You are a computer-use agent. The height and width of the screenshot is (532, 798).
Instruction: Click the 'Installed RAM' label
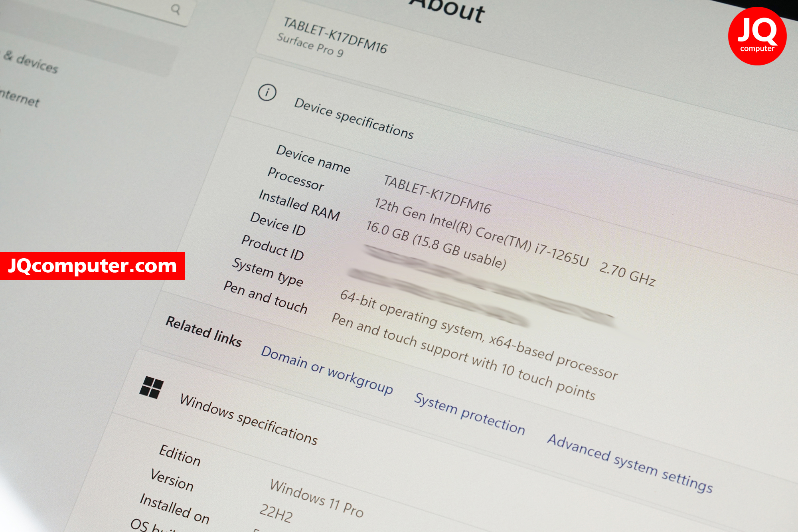pos(299,205)
